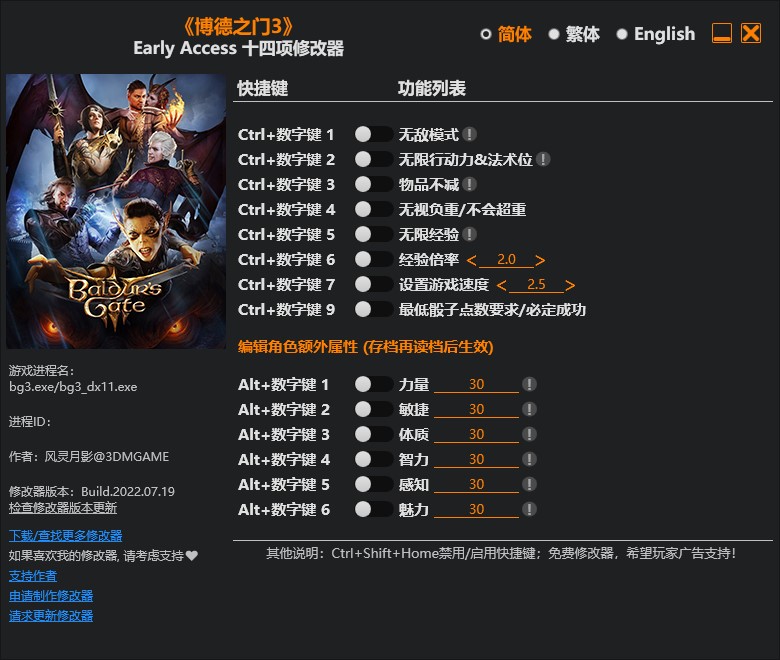Select the 繁体 language option
This screenshot has width=780, height=660.
[574, 34]
